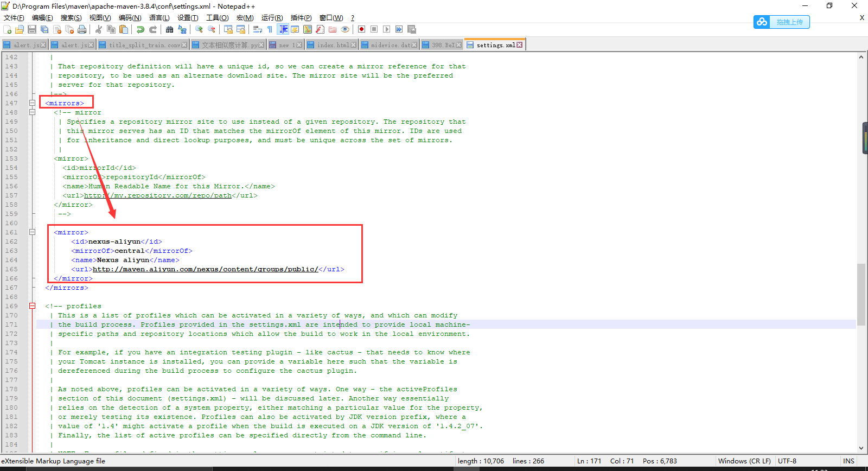The width and height of the screenshot is (868, 471).
Task: Toggle INS insert mode in status bar
Action: [848, 461]
